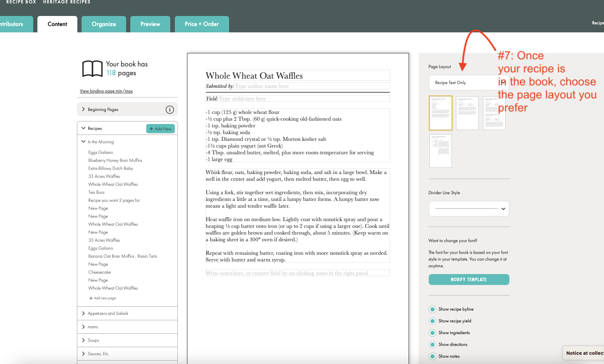Choose the two-recipes-per-page layout thumbnail
The height and width of the screenshot is (364, 604).
[494, 113]
